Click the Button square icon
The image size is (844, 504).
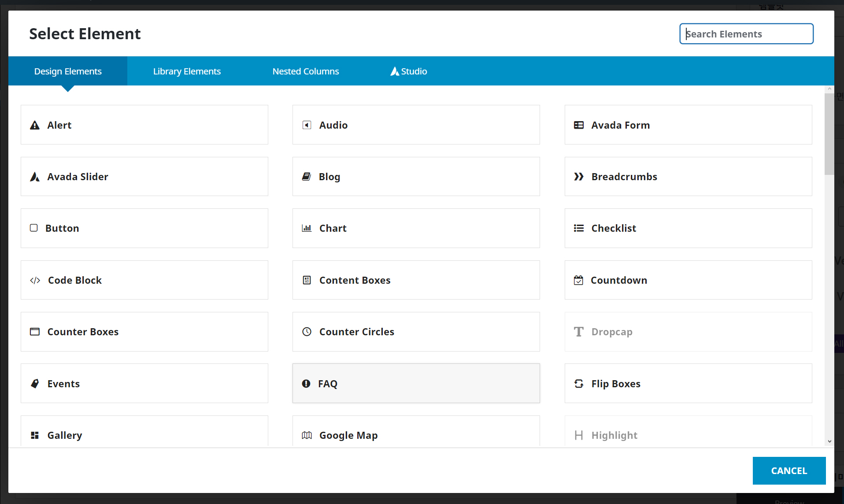[34, 228]
